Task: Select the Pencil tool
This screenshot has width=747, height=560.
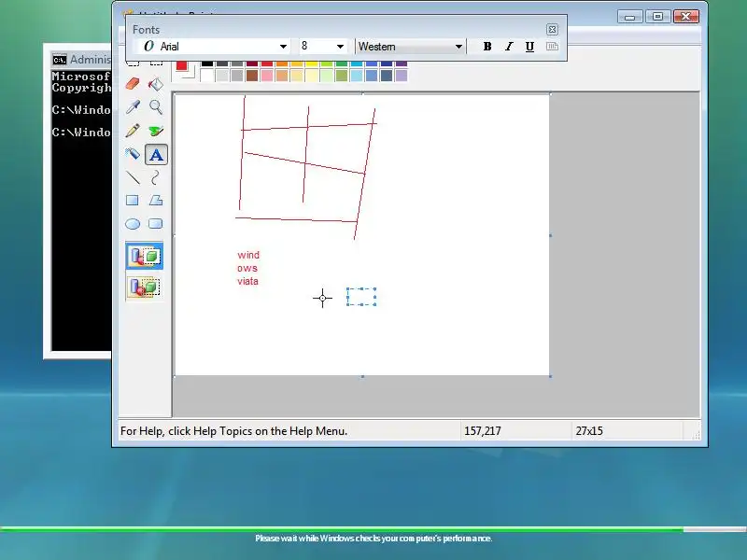Action: pyautogui.click(x=133, y=131)
